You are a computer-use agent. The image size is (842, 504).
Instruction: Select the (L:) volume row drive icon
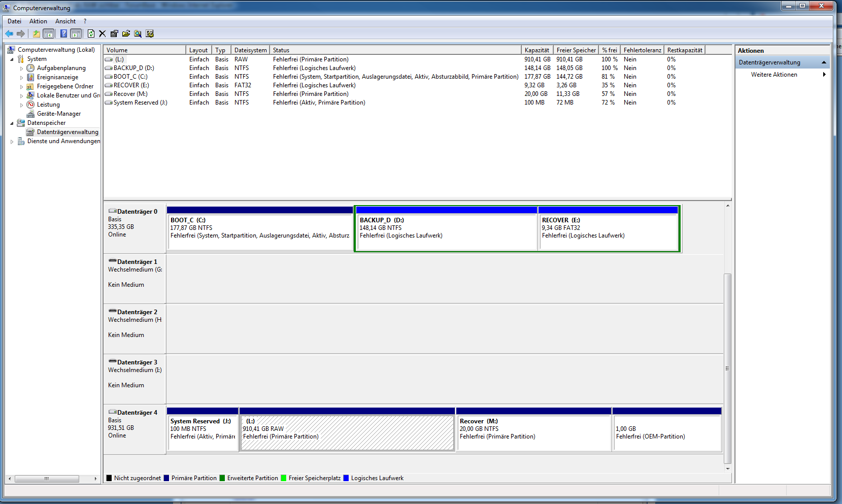[109, 59]
